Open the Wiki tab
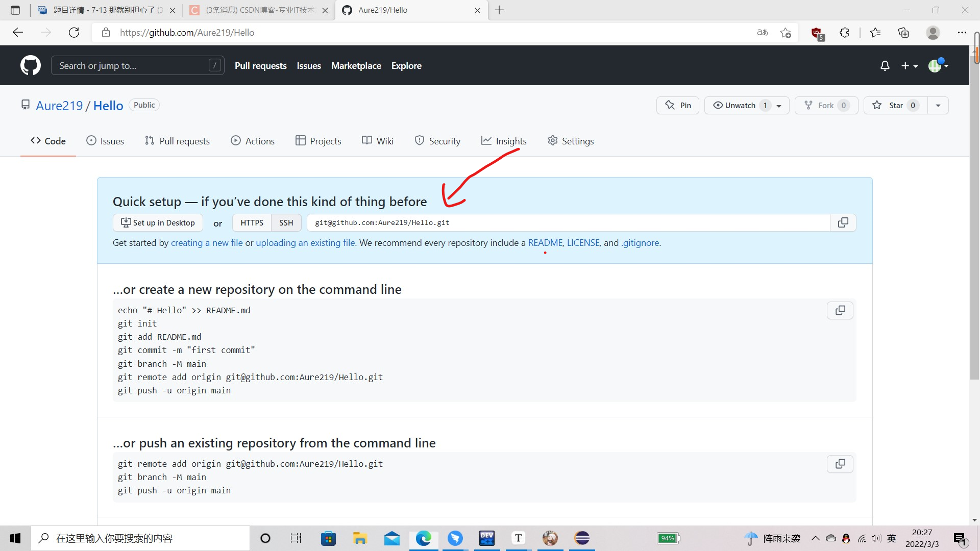 click(378, 141)
